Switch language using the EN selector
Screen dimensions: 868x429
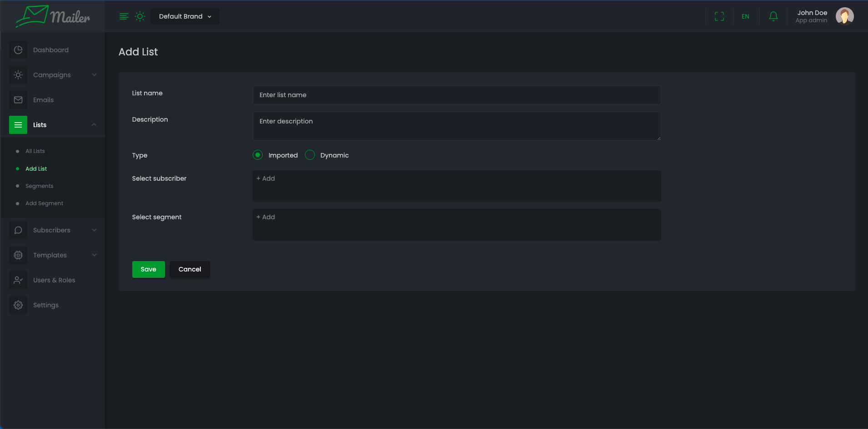pos(745,16)
